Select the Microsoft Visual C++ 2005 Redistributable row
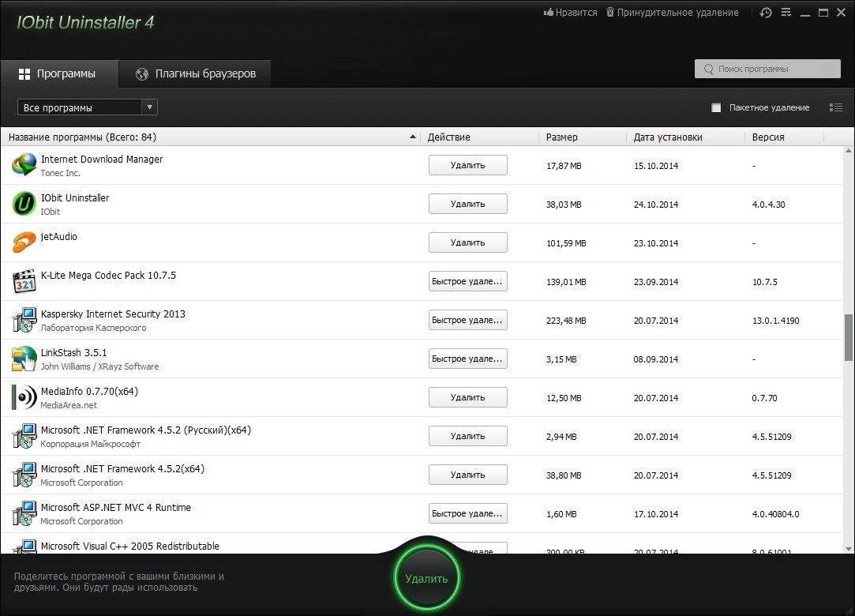The width and height of the screenshot is (855, 616). pos(422,544)
